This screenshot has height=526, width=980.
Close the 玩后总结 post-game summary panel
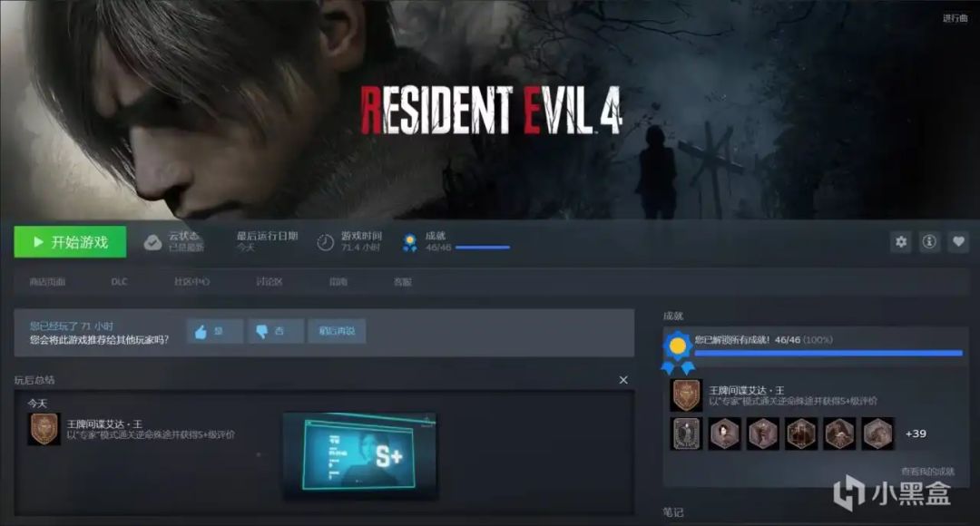point(623,380)
